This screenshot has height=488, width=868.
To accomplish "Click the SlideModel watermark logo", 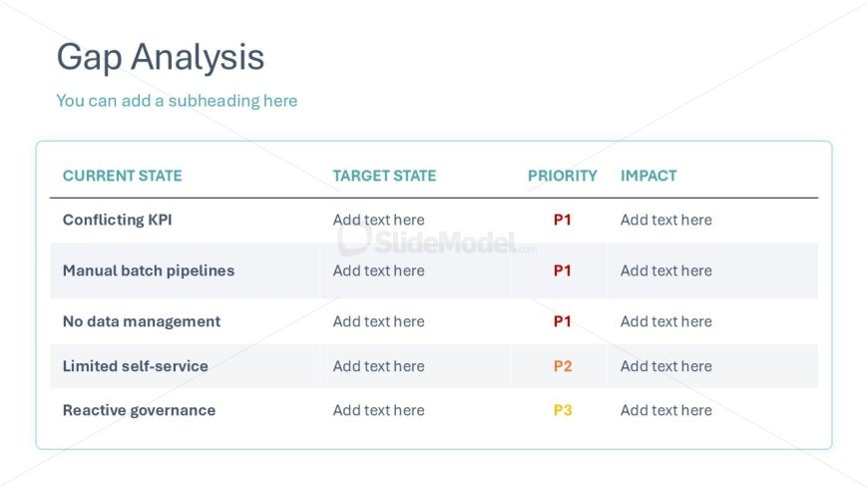I will coord(437,242).
